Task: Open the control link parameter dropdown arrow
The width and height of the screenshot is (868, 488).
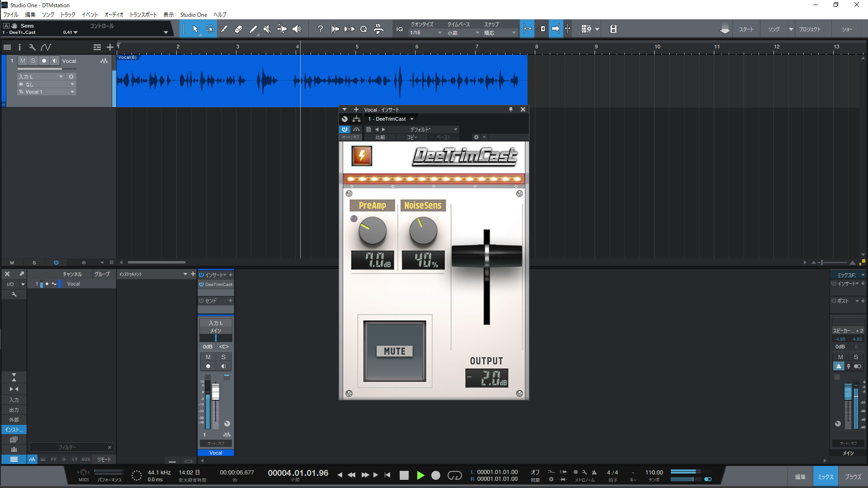Action: (x=166, y=33)
